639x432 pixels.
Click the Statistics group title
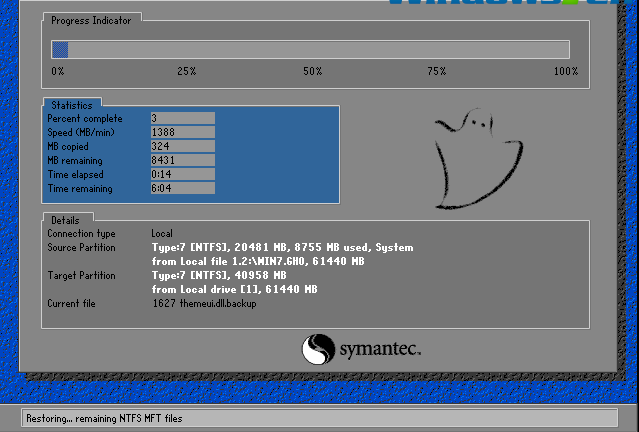[70, 105]
